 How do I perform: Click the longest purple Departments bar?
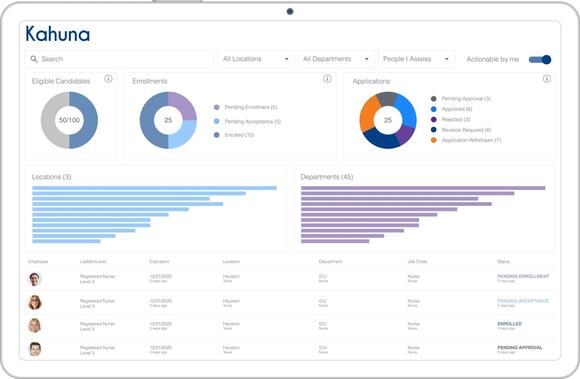423,188
